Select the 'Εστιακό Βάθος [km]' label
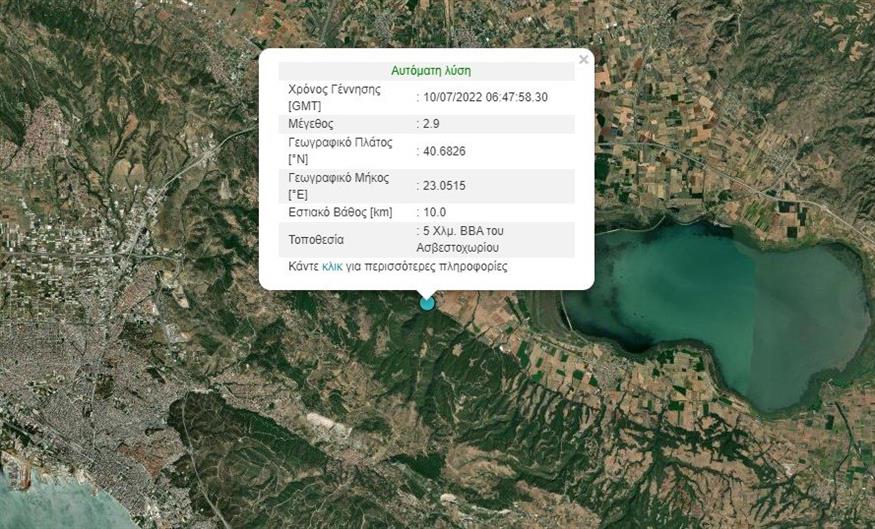 point(339,212)
